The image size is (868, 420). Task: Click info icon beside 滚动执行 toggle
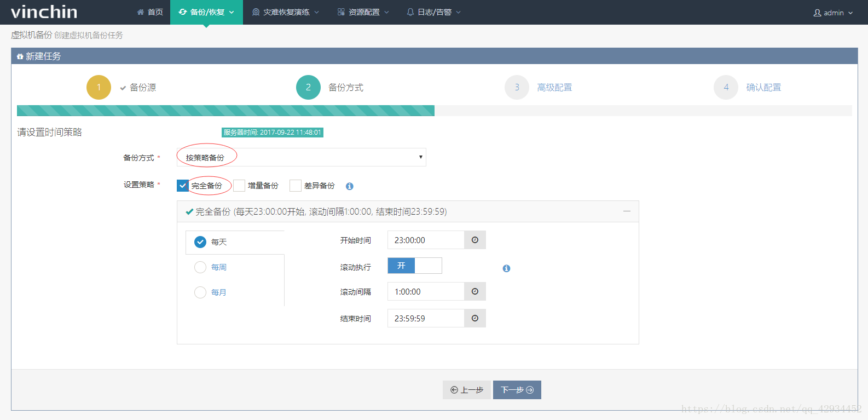(506, 268)
